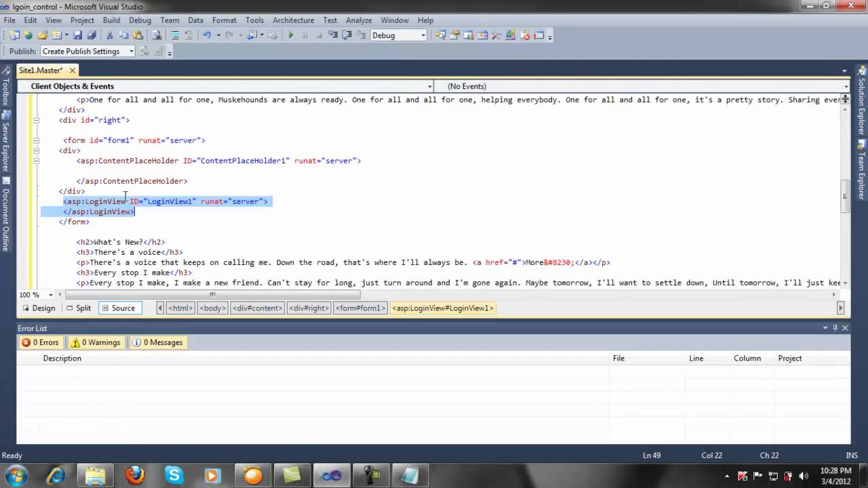
Task: Open the Debug menu
Action: pyautogui.click(x=140, y=20)
